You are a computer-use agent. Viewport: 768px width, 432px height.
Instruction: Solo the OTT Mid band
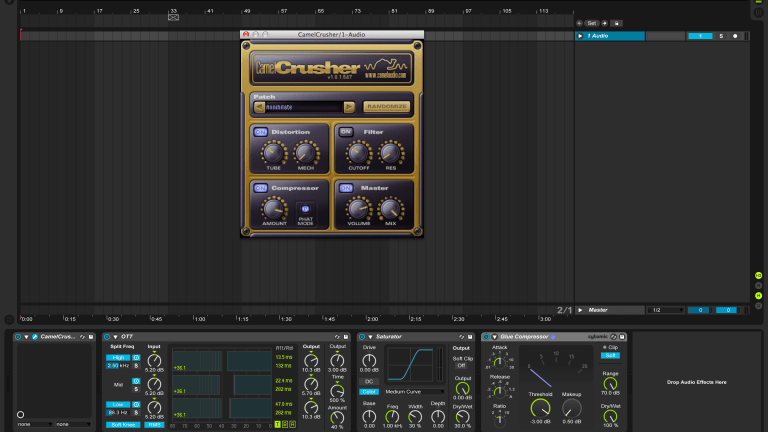pyautogui.click(x=136, y=389)
